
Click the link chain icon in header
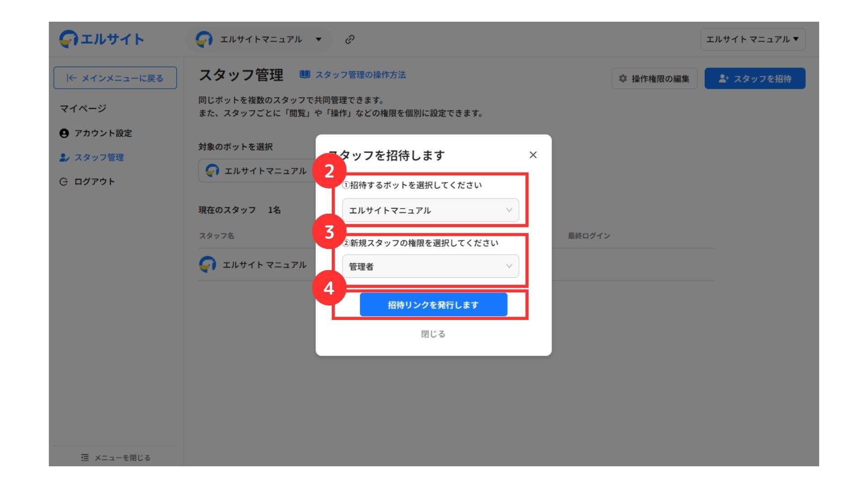[349, 39]
